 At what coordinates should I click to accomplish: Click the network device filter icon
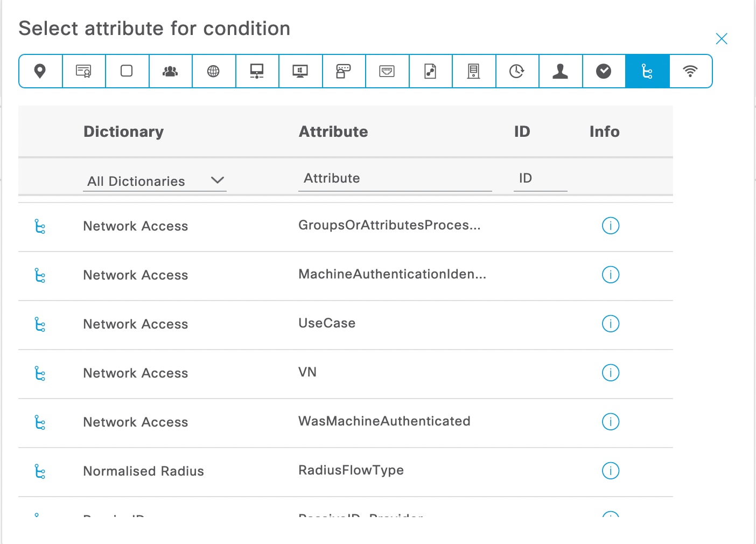[257, 71]
